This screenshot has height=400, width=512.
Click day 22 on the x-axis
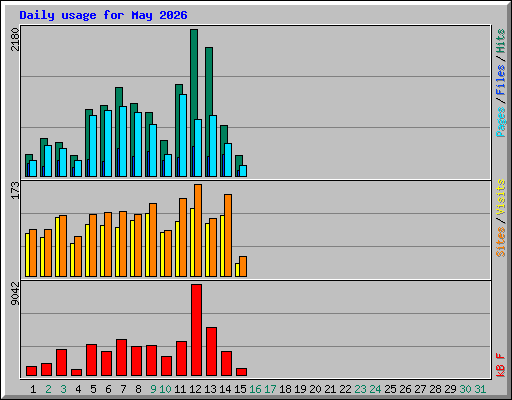[345, 389]
